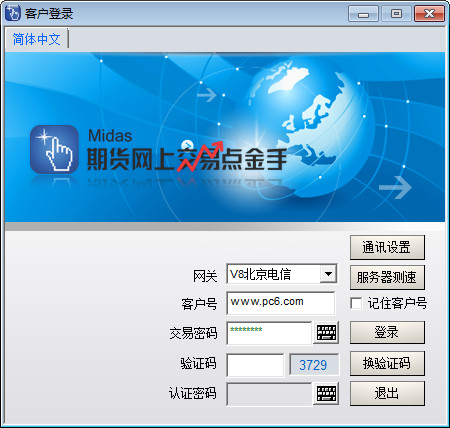
Task: Close the 客户登录 window
Action: pos(429,14)
